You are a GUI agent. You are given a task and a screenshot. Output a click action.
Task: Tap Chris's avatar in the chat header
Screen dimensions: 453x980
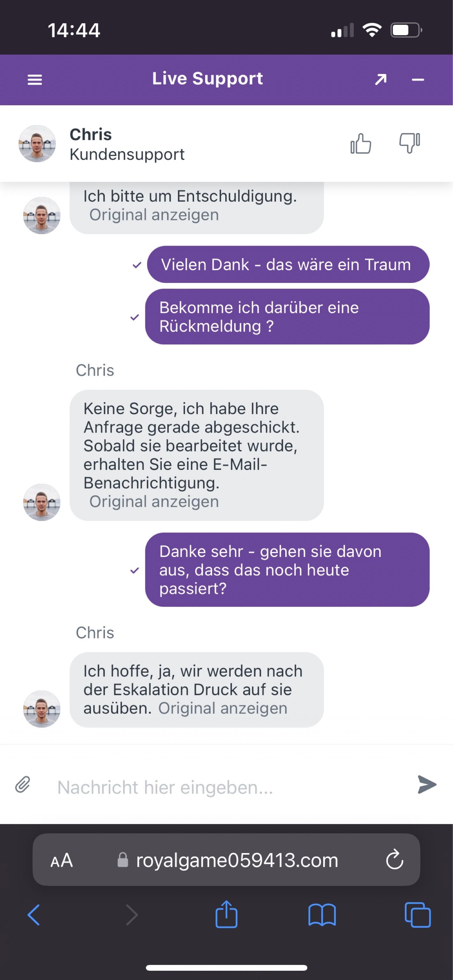pyautogui.click(x=37, y=144)
